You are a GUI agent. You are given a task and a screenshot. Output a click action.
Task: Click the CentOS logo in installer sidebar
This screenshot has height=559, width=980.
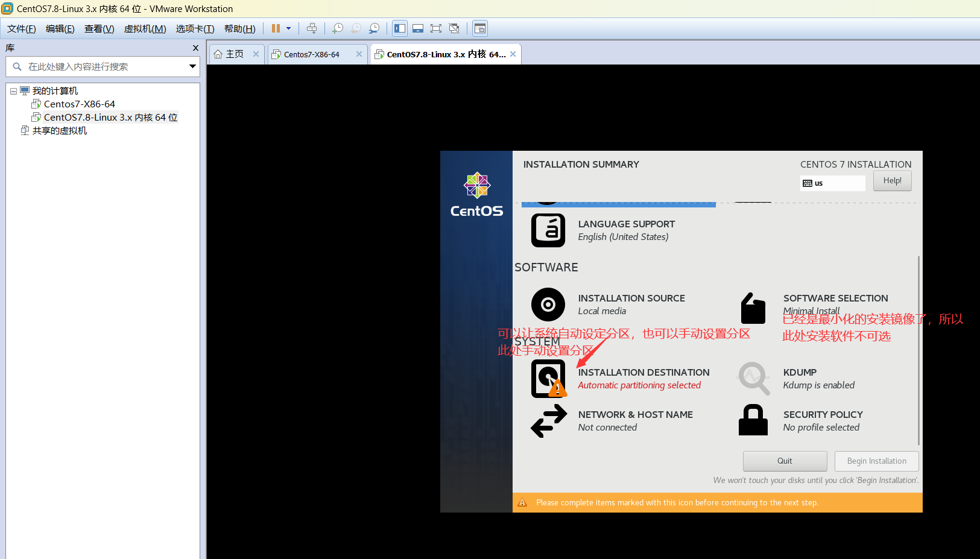[476, 195]
